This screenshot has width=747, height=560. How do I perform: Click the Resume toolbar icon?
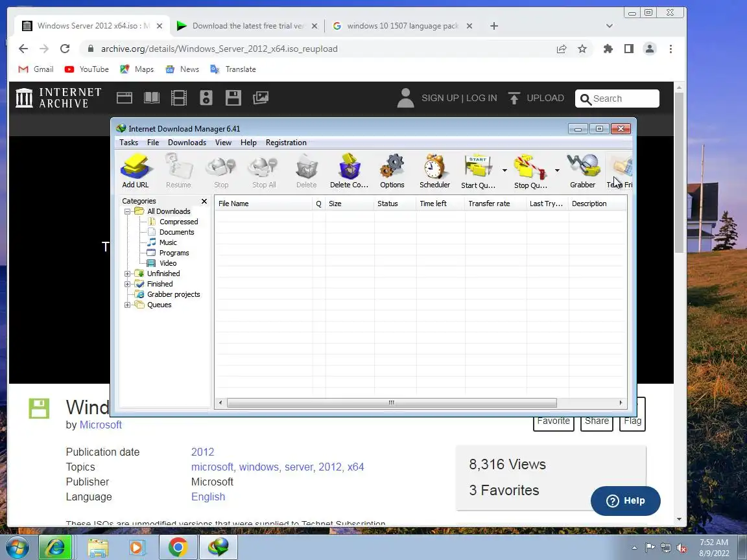pyautogui.click(x=179, y=170)
